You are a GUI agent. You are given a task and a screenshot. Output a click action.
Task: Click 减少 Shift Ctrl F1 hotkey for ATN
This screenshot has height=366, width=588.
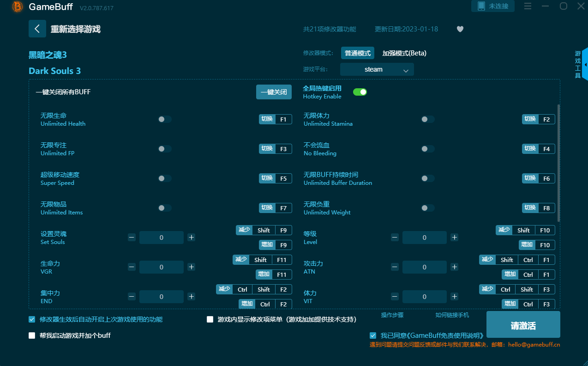(x=517, y=260)
